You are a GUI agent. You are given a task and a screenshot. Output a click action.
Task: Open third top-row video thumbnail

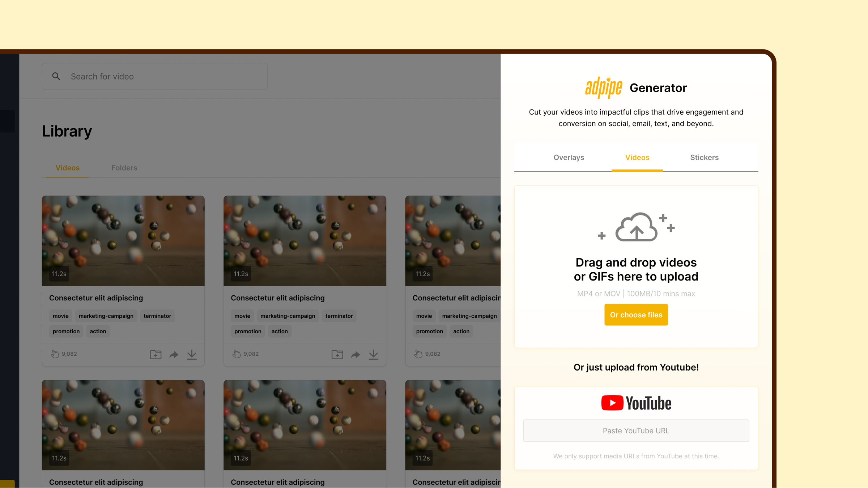[453, 241]
